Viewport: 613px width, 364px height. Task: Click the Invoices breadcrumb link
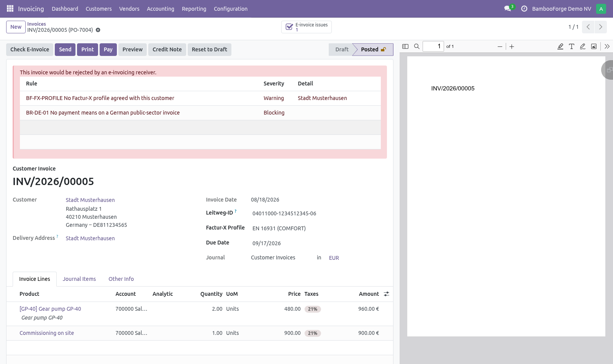point(36,24)
